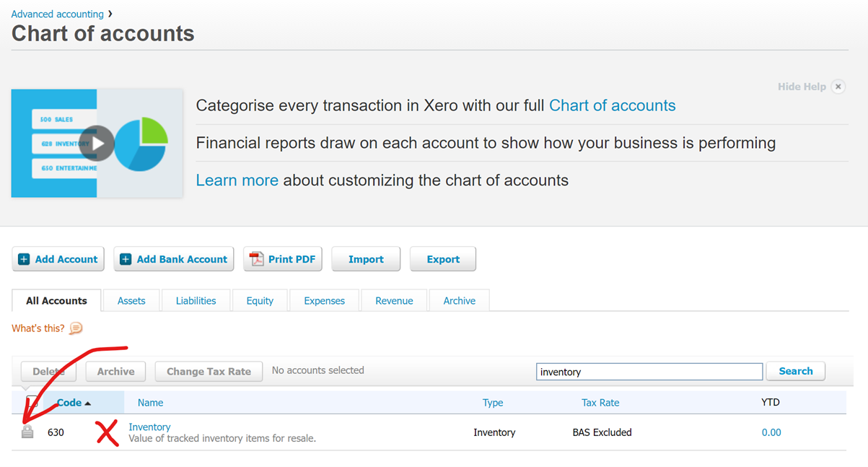Click the Search button

(796, 371)
